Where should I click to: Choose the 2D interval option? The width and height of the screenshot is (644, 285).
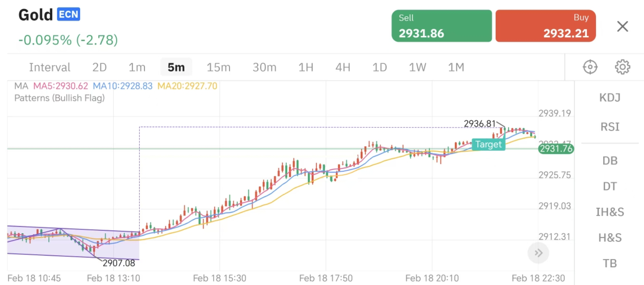pyautogui.click(x=99, y=67)
